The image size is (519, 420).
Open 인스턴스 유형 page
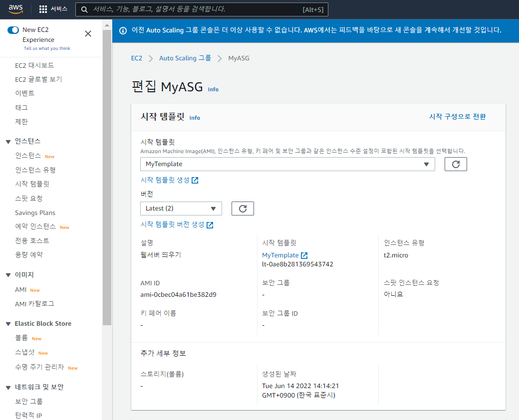tap(35, 170)
